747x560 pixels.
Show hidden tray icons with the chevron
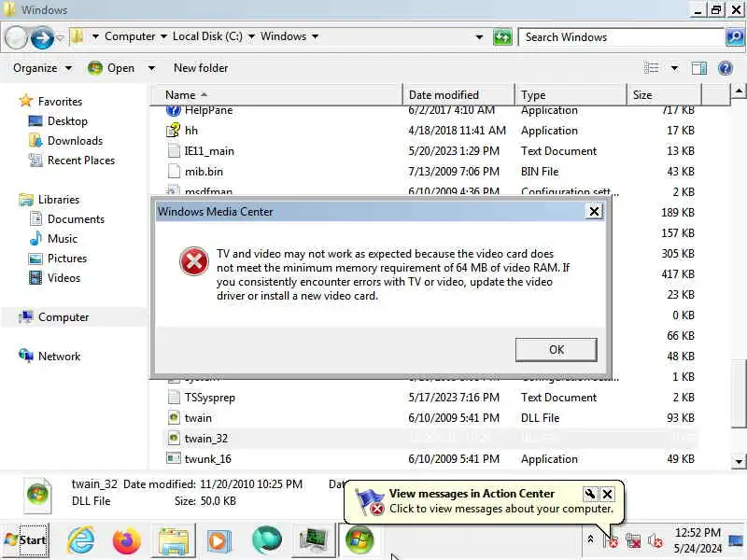click(590, 539)
